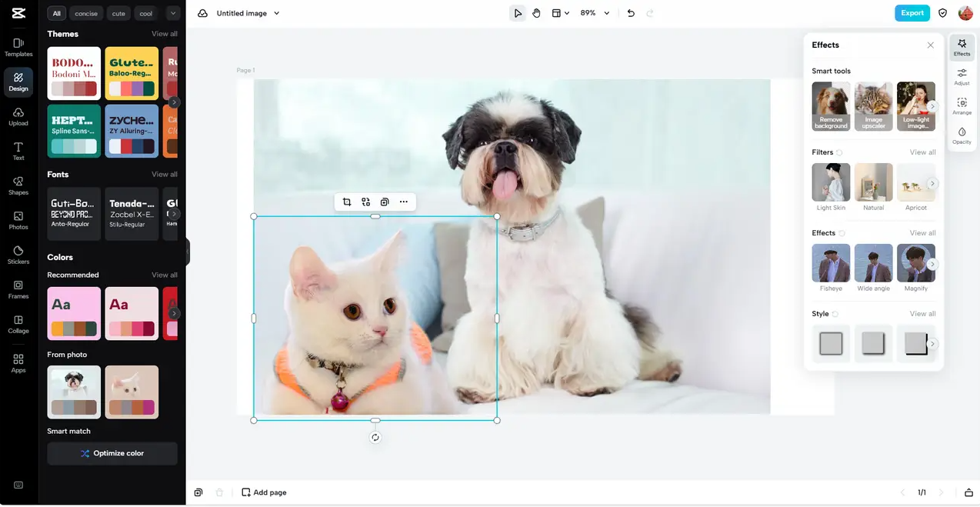Screen dimensions: 980x507
Task: Open the Apps sidebar panel
Action: pos(18,363)
